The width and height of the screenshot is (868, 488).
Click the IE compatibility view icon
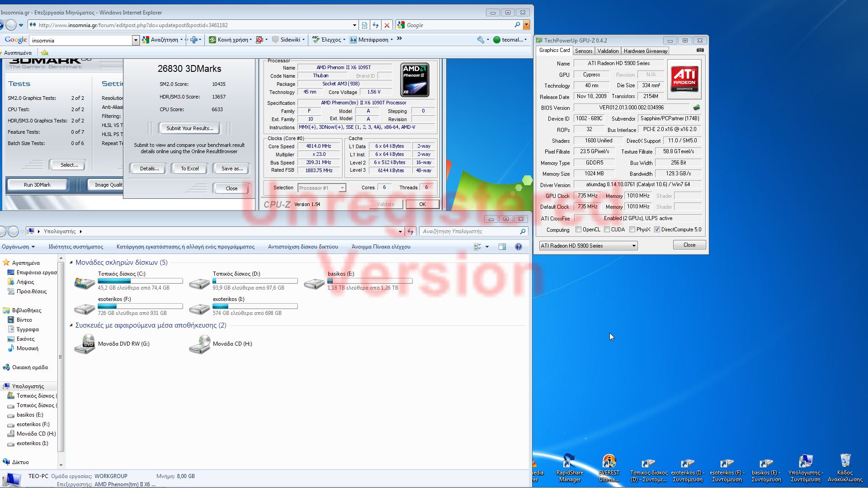click(x=364, y=25)
